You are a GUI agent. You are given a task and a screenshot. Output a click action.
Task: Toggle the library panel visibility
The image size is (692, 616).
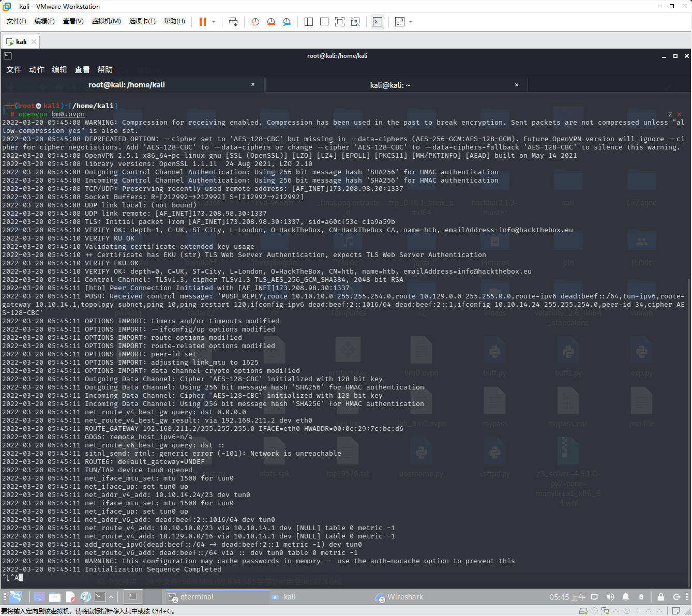point(308,21)
